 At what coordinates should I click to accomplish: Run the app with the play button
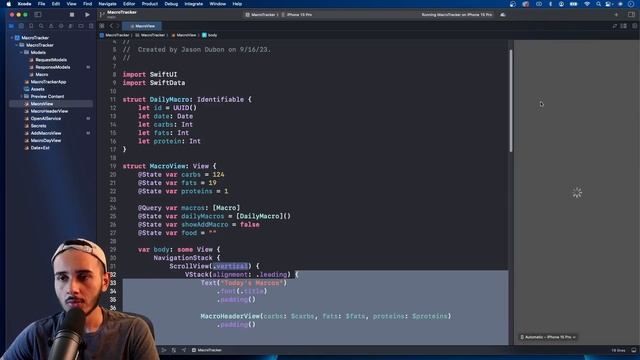point(87,15)
